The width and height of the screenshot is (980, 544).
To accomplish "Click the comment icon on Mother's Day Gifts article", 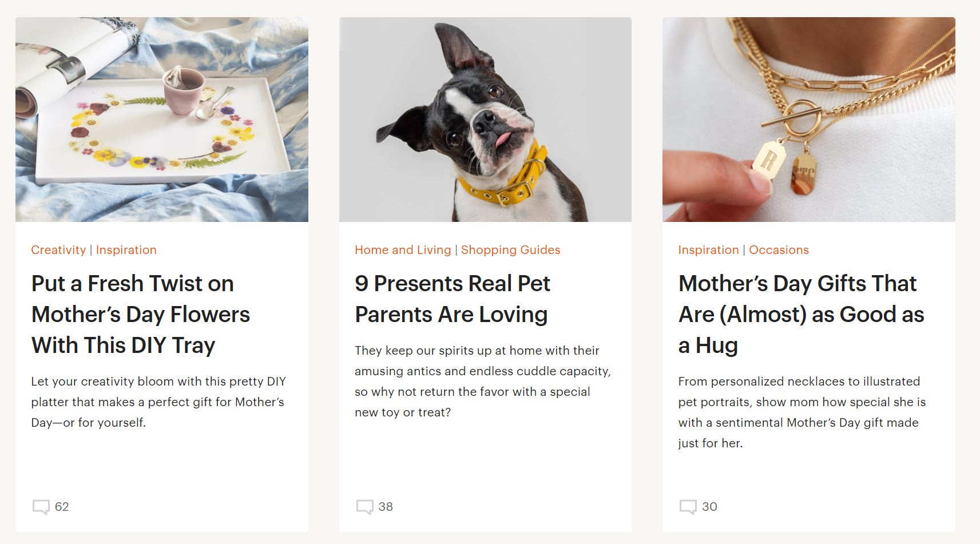I will (688, 507).
